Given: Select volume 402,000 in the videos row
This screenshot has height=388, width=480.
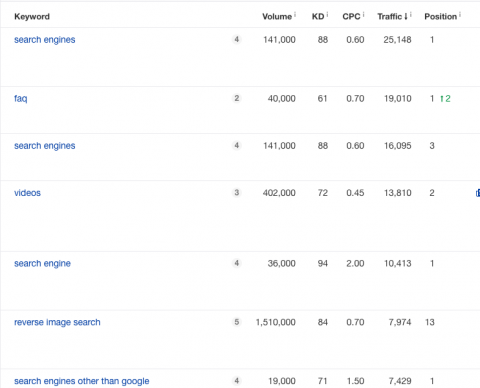Looking at the screenshot, I should click(x=279, y=193).
